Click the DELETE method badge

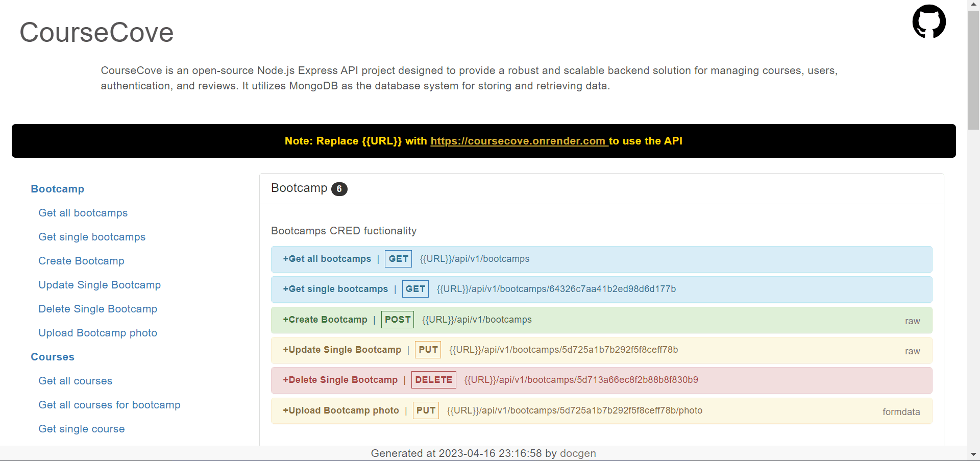[x=433, y=380]
